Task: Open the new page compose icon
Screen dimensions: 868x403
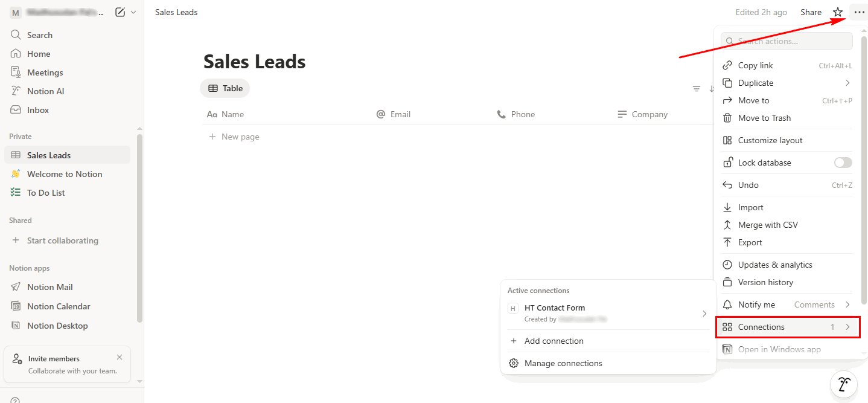Action: [x=121, y=11]
